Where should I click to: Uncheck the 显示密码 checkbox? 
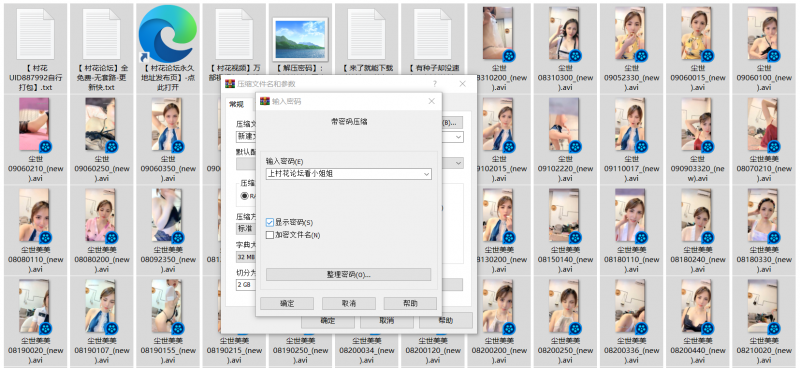coord(270,222)
